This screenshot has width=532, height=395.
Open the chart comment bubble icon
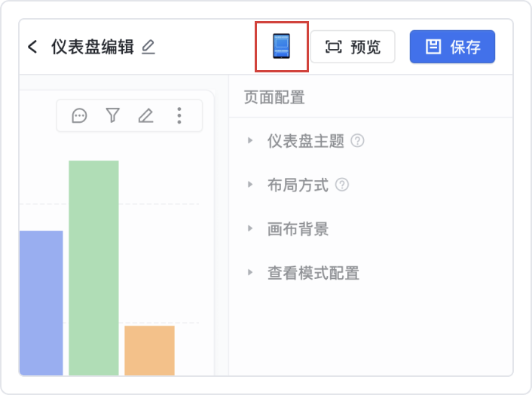[79, 115]
